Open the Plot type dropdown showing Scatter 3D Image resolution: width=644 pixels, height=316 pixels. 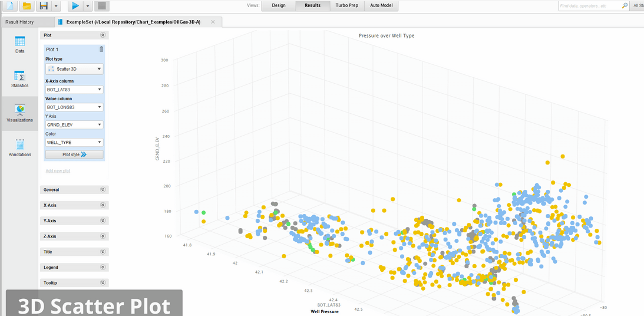click(74, 69)
